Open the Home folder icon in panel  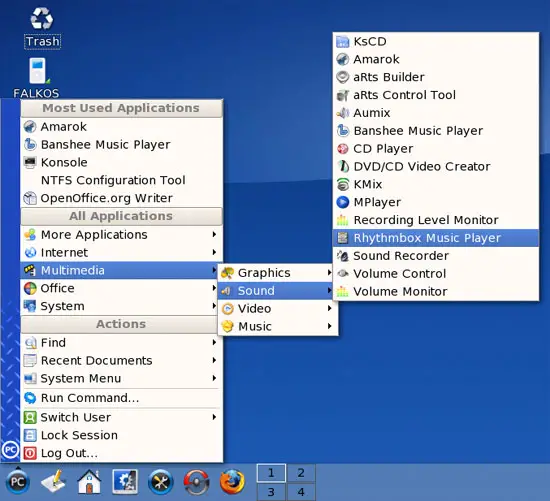(x=89, y=482)
